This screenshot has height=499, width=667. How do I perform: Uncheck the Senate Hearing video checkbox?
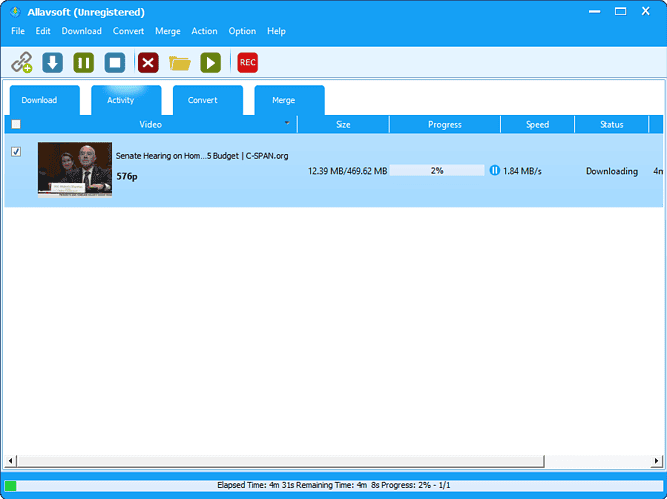(16, 151)
